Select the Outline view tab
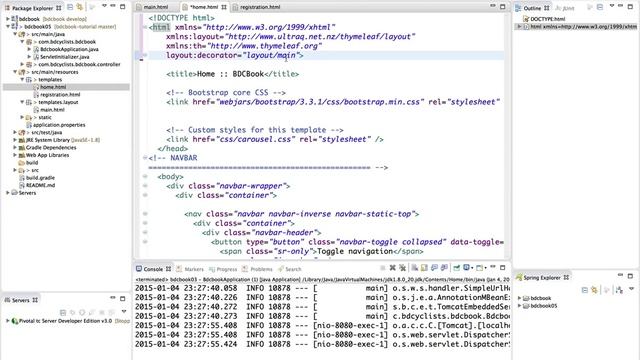Image resolution: width=640 pixels, height=360 pixels. 532,8
